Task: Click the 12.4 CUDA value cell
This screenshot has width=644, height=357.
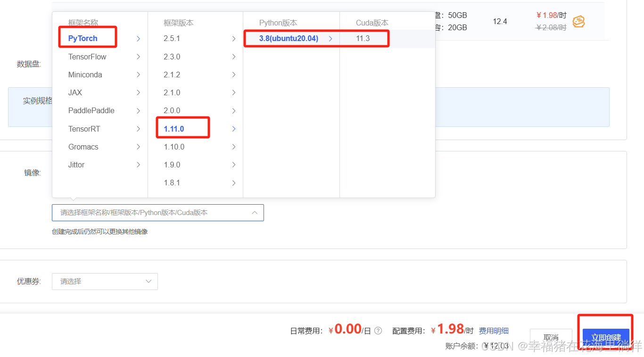Action: click(x=500, y=21)
